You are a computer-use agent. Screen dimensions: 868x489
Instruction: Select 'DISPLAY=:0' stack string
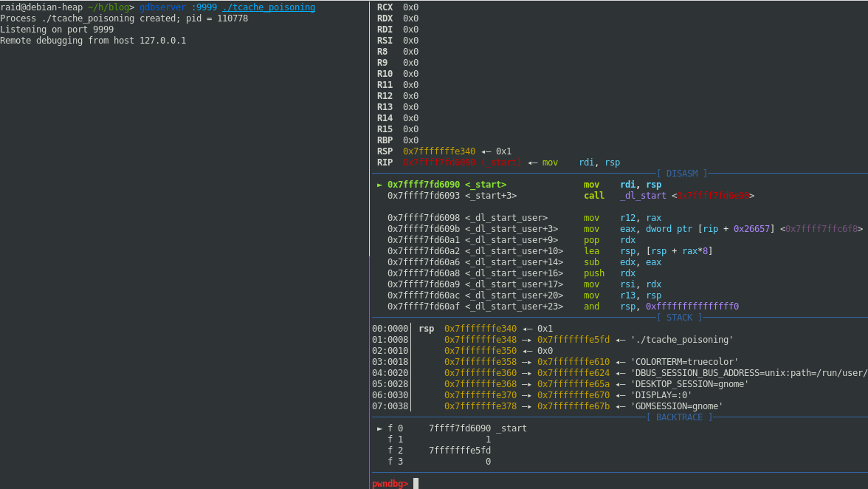point(661,395)
